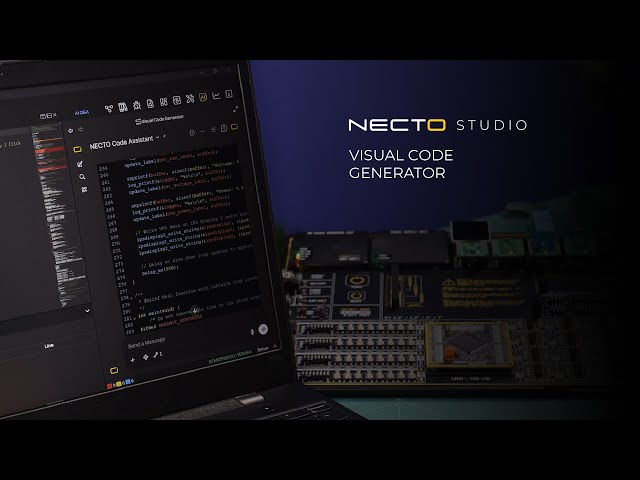
Task: Click the blue info indicator in status bar
Action: 129,382
